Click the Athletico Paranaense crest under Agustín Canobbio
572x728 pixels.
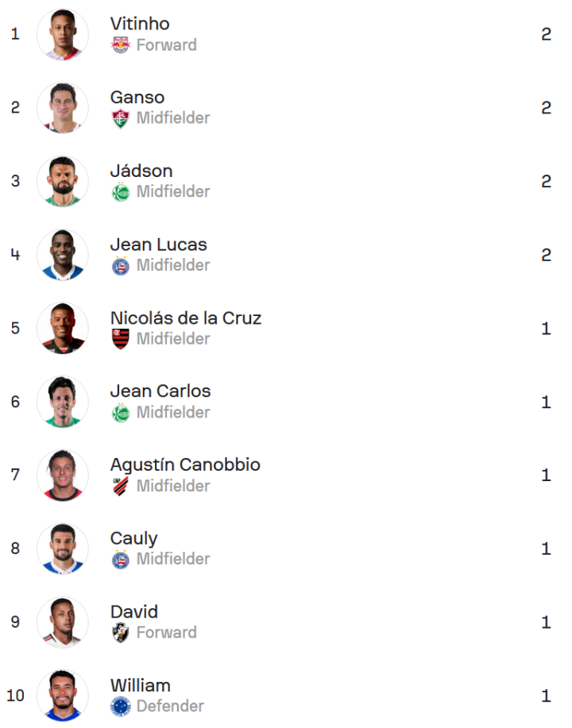[x=120, y=486]
